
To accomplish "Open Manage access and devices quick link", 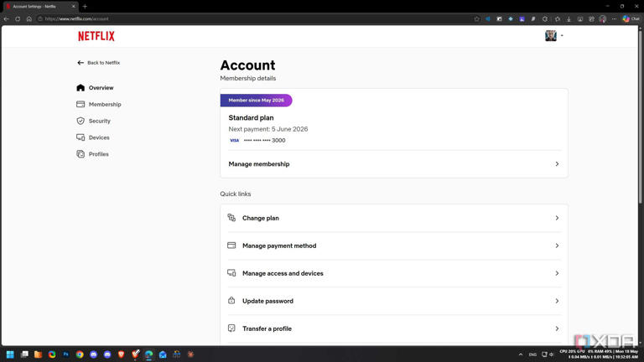I will [x=394, y=273].
